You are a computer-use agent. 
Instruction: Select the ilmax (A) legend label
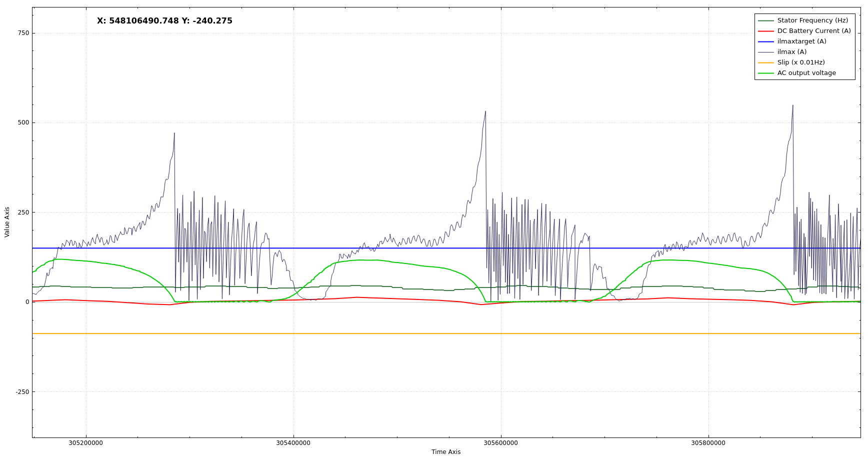pyautogui.click(x=792, y=52)
